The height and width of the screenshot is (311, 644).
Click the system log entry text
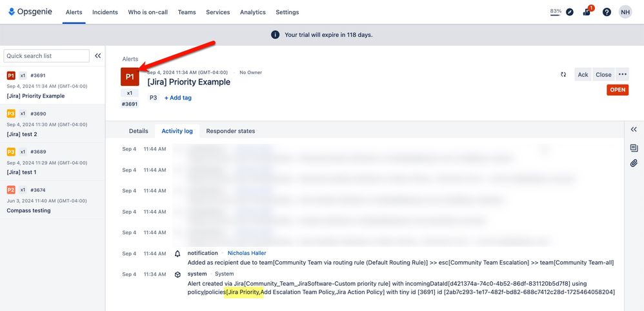click(x=401, y=288)
